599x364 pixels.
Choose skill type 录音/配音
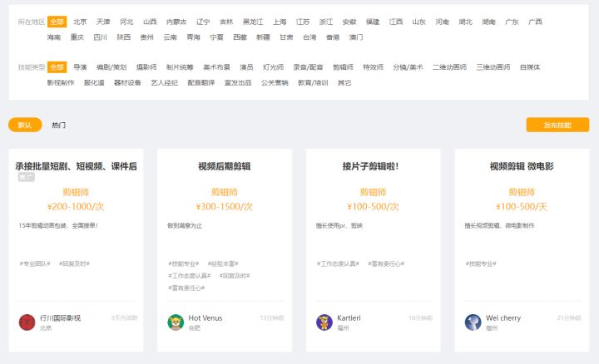click(x=308, y=67)
